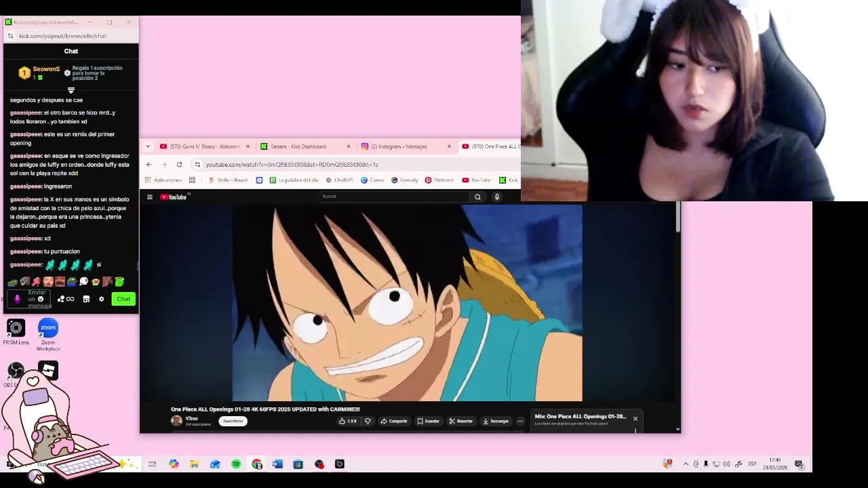
Task: Click Recortar clip button
Action: [460, 421]
